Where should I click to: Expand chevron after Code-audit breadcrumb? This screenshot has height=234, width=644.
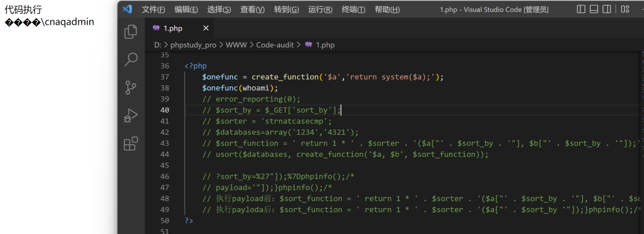point(298,45)
